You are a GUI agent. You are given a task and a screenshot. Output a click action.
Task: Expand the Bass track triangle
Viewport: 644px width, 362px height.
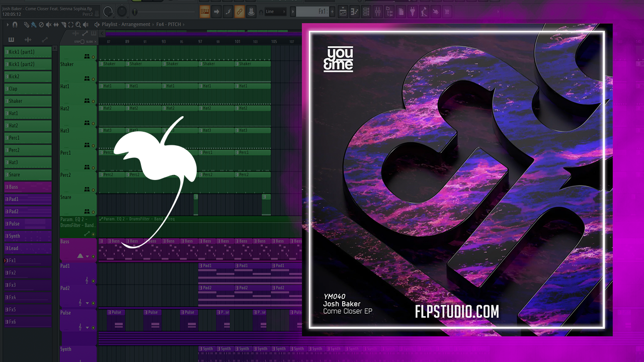pos(80,256)
